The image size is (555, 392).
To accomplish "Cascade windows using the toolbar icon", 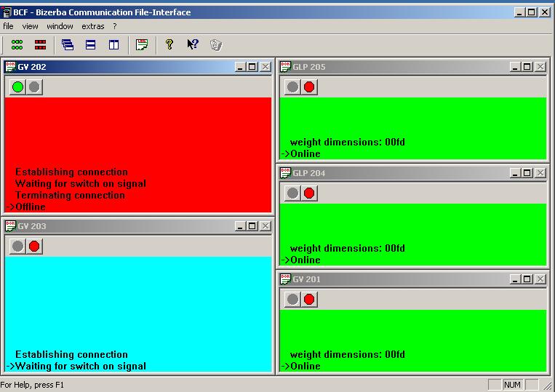I will 68,45.
